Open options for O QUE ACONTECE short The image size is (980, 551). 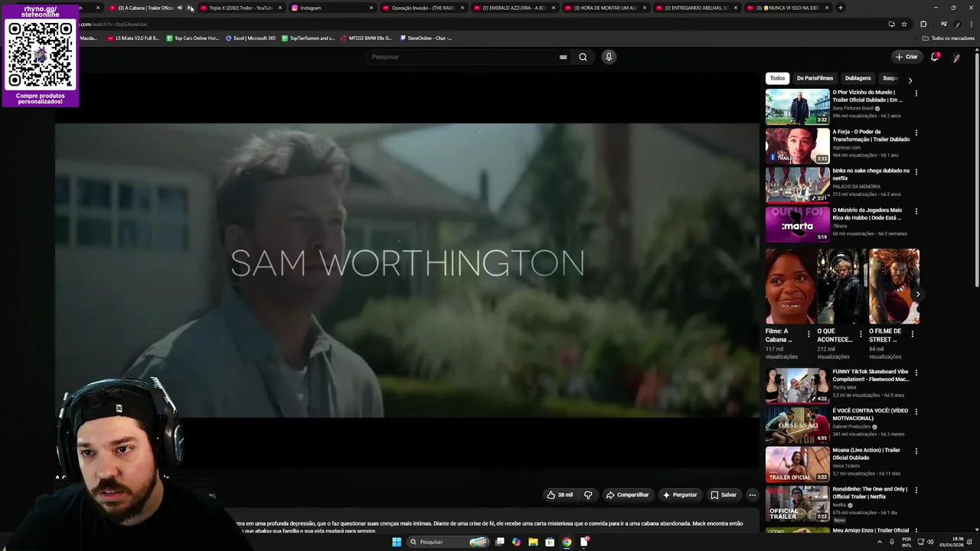tap(861, 334)
